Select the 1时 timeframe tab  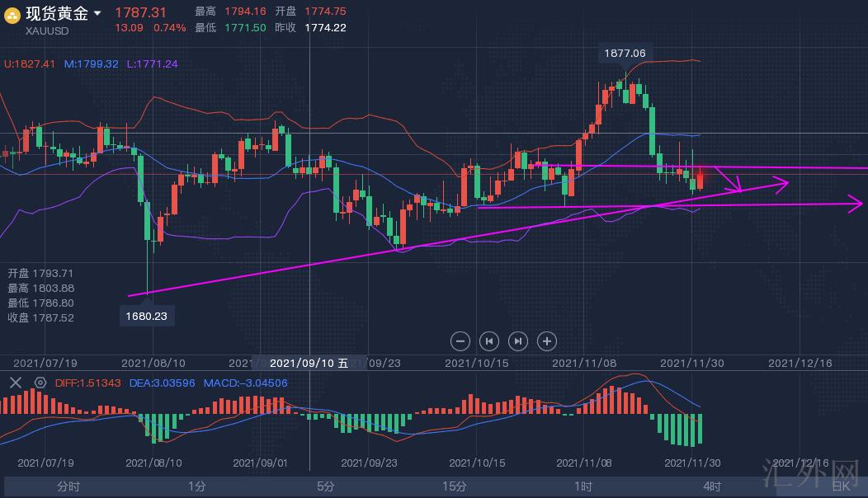pyautogui.click(x=583, y=486)
